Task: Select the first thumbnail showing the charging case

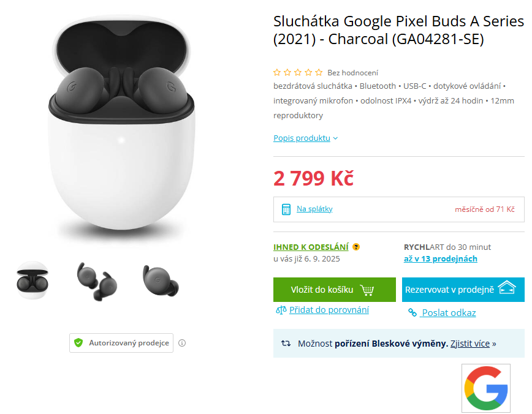Action: point(32,280)
